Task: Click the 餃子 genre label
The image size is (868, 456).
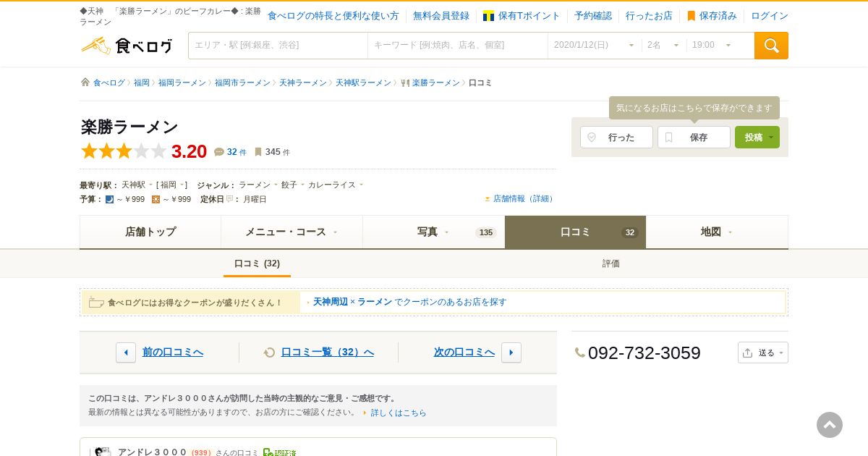Action: 289,185
